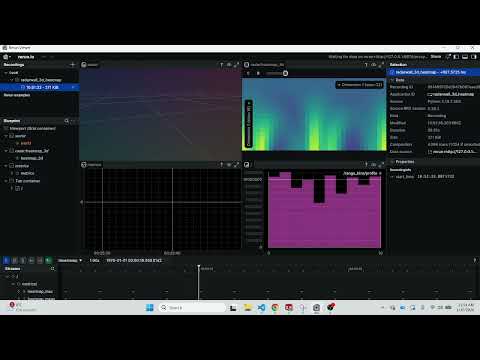Step the tensor slider index forward
The image size is (480, 360).
pyautogui.click(x=258, y=73)
